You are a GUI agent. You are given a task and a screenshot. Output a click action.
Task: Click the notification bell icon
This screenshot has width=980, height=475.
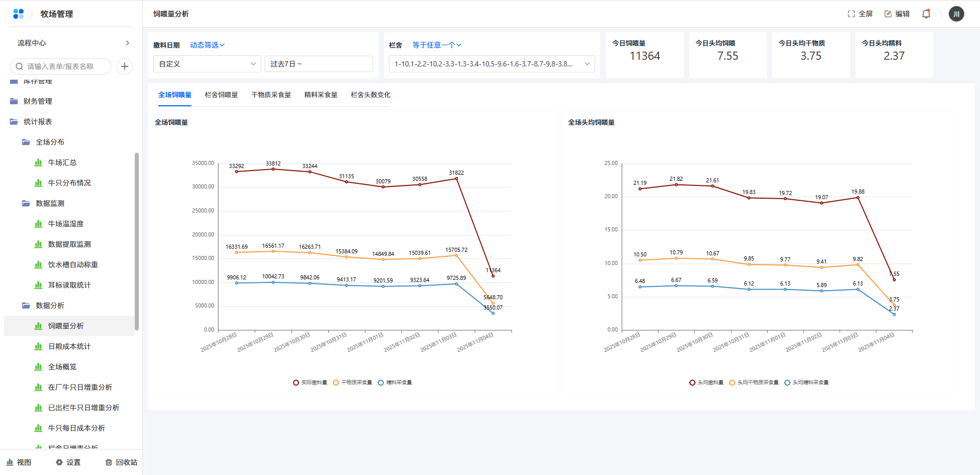click(926, 14)
